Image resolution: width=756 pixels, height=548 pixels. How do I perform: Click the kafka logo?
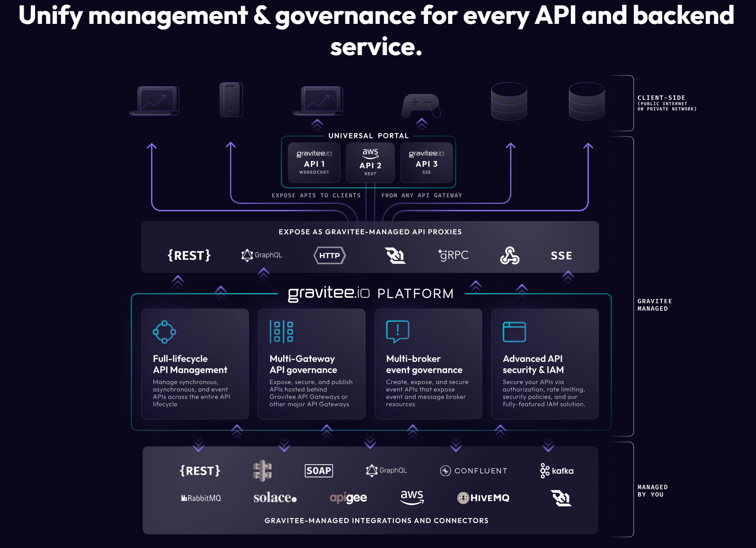pyautogui.click(x=557, y=471)
